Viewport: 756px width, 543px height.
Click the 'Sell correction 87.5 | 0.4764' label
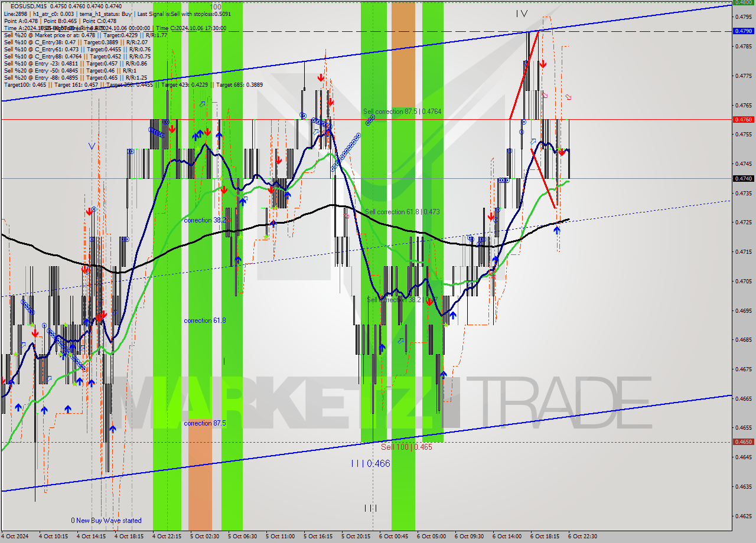402,111
